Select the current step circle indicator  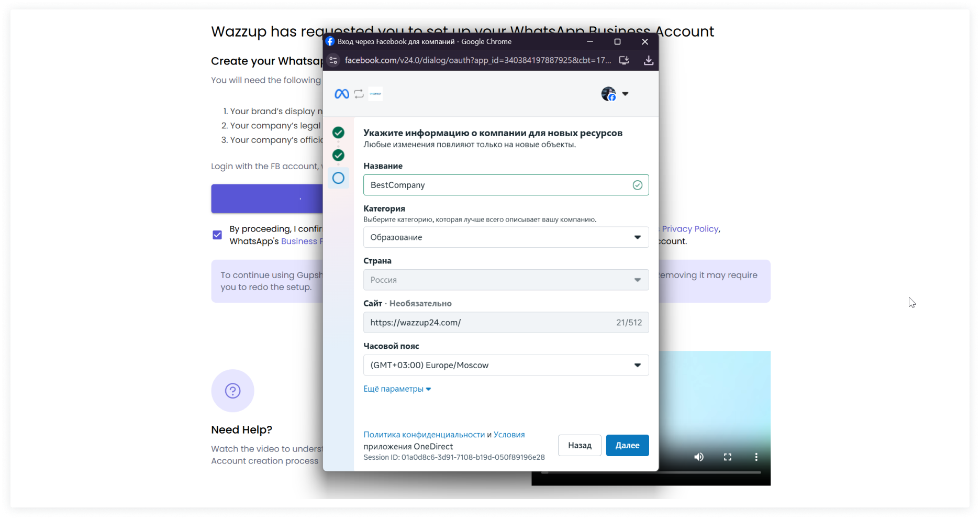pyautogui.click(x=338, y=178)
